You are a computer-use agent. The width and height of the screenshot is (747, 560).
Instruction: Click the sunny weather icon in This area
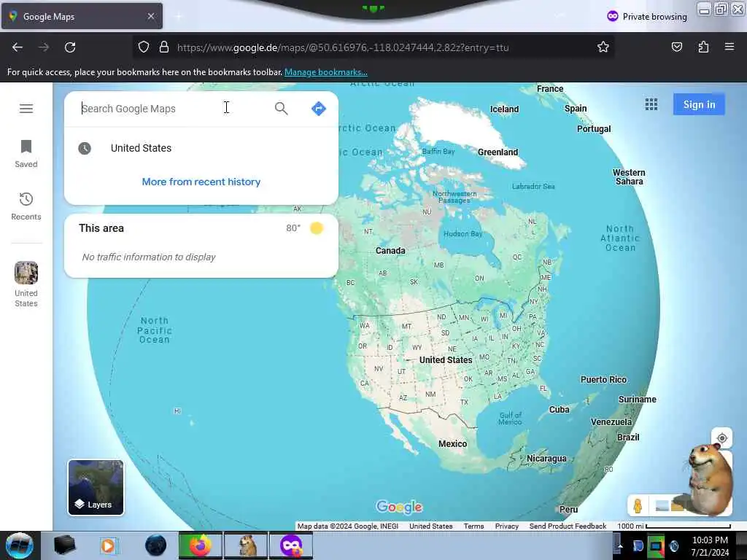tap(317, 228)
